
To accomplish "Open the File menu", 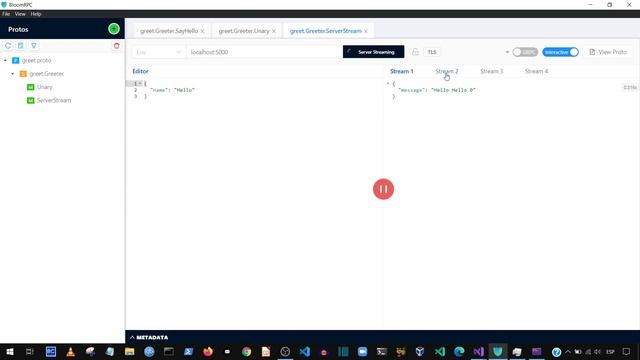I will tap(6, 14).
